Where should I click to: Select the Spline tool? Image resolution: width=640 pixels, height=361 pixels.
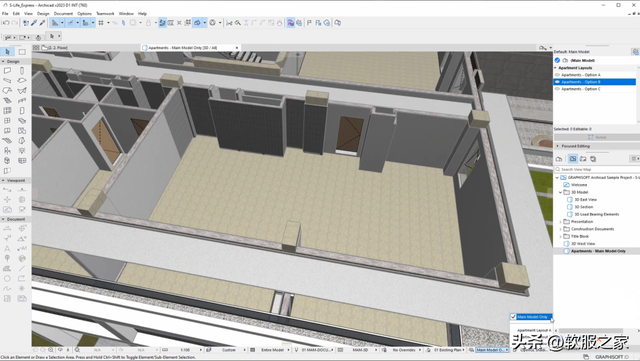pyautogui.click(x=7, y=288)
